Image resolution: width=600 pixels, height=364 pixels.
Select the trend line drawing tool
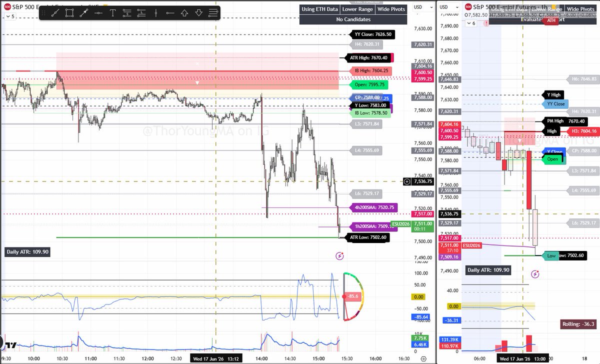pos(54,12)
